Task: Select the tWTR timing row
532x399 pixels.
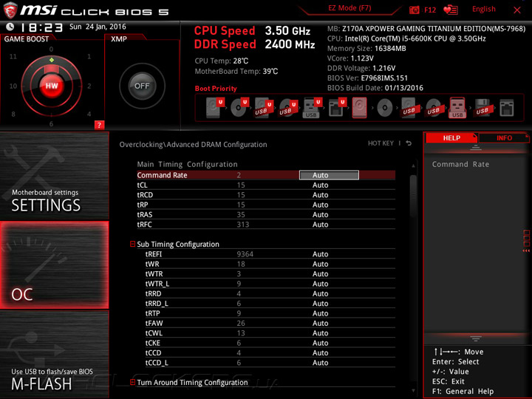Action: tap(270, 274)
